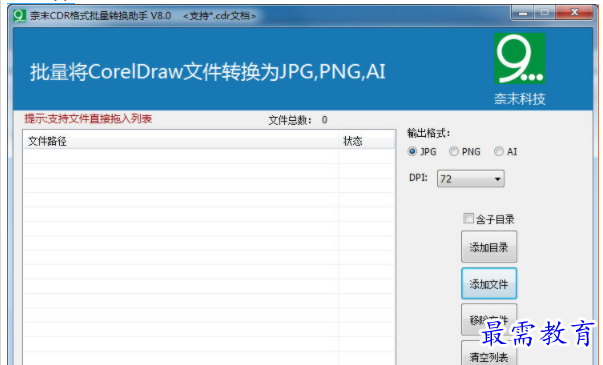This screenshot has width=603, height=365.
Task: Click the 文件总数 count label
Action: [x=298, y=120]
